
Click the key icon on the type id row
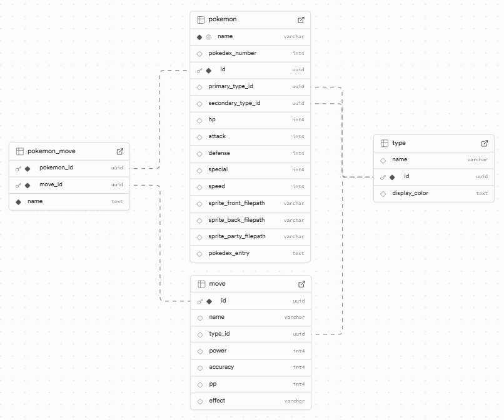(x=383, y=177)
